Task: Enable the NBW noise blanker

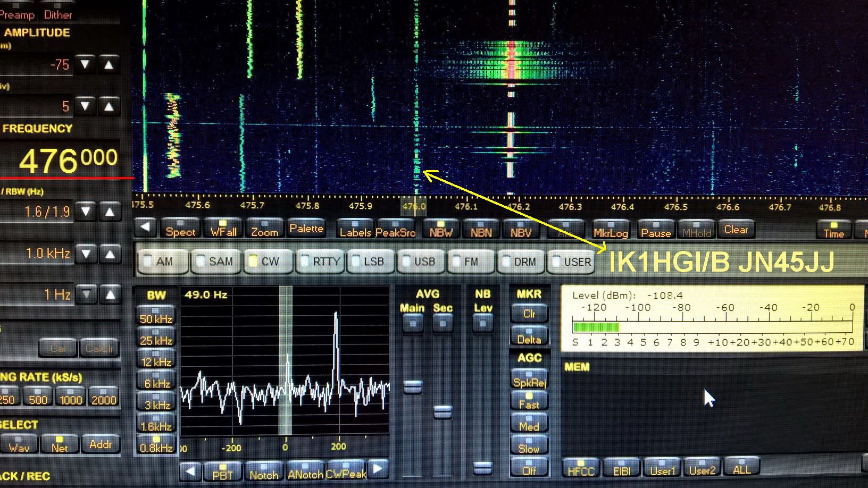Action: coord(441,229)
